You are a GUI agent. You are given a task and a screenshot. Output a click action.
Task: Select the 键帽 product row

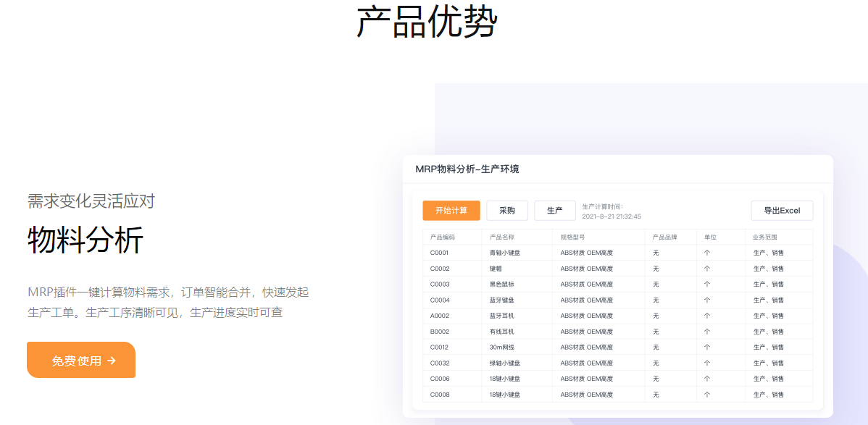497,268
